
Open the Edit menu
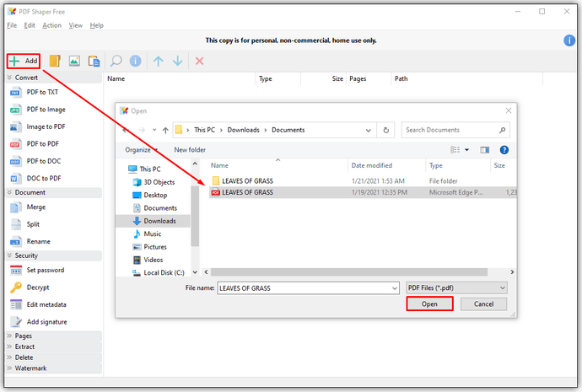(x=30, y=25)
